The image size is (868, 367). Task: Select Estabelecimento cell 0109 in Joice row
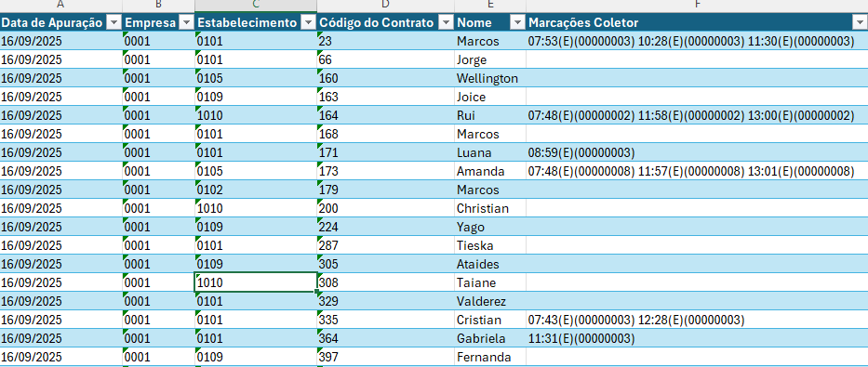tap(256, 97)
